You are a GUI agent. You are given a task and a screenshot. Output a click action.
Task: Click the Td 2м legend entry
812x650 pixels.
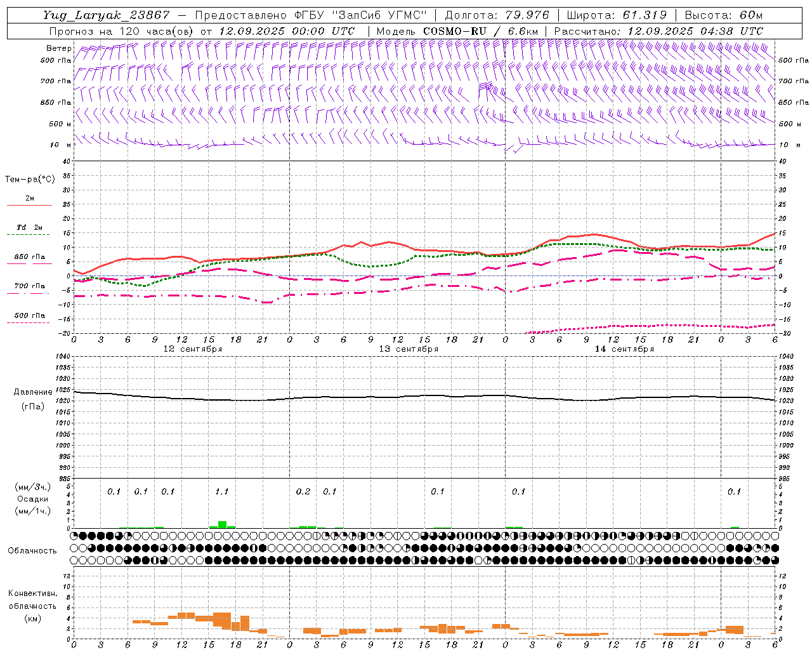tap(29, 227)
